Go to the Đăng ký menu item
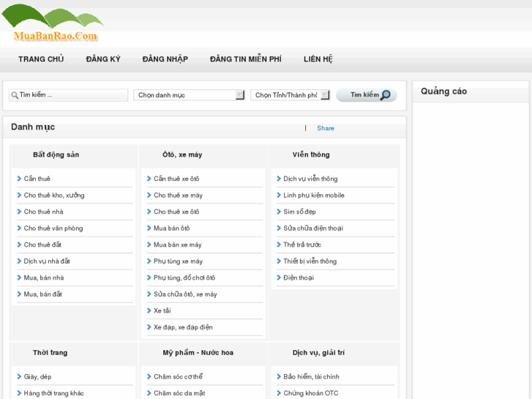Image resolution: width=532 pixels, height=399 pixels. point(103,59)
